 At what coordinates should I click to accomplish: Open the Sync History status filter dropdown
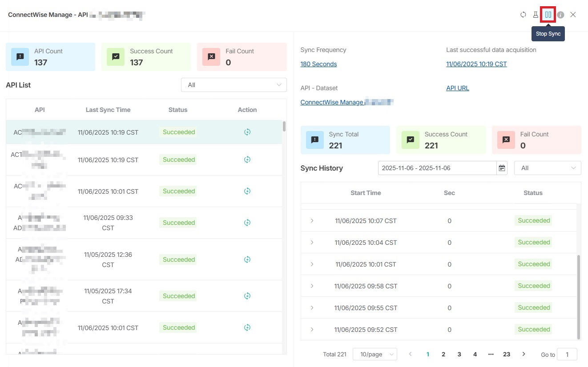point(547,168)
